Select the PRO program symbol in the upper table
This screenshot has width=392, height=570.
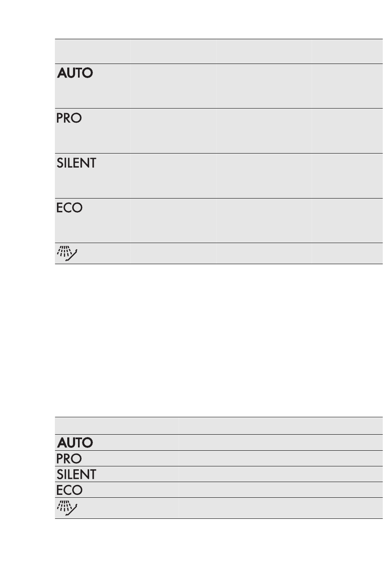(x=69, y=118)
